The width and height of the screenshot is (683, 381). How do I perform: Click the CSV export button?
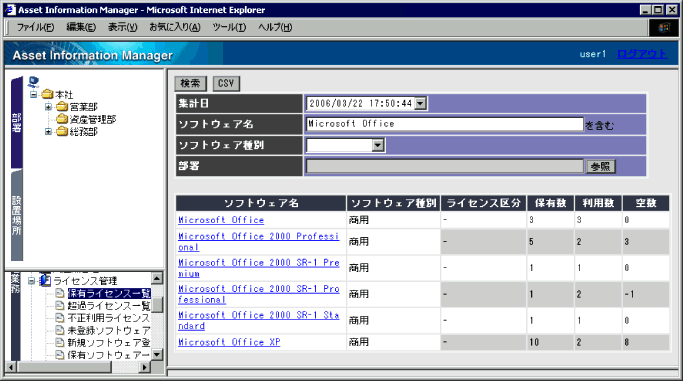[x=226, y=83]
